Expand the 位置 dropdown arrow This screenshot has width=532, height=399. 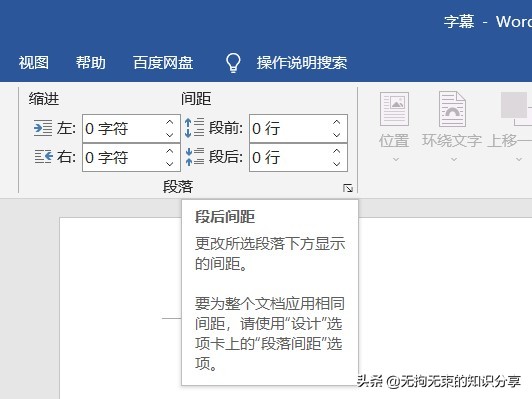point(396,159)
